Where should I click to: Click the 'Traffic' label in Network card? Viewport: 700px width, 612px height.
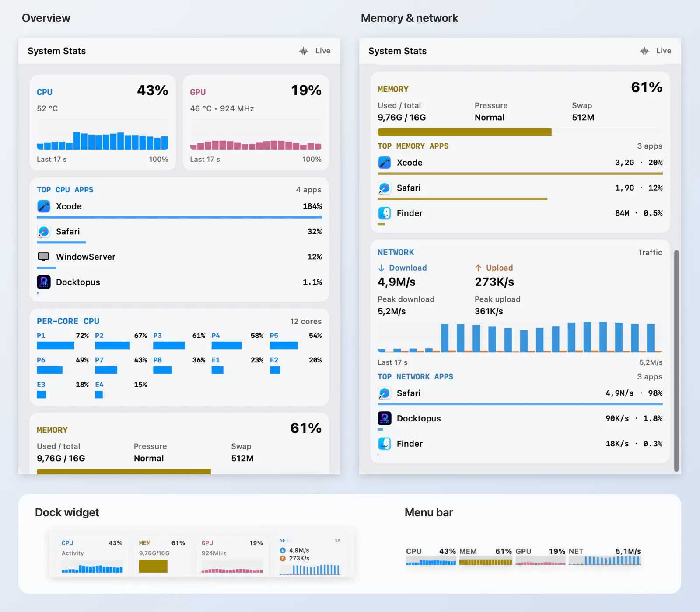coord(650,253)
